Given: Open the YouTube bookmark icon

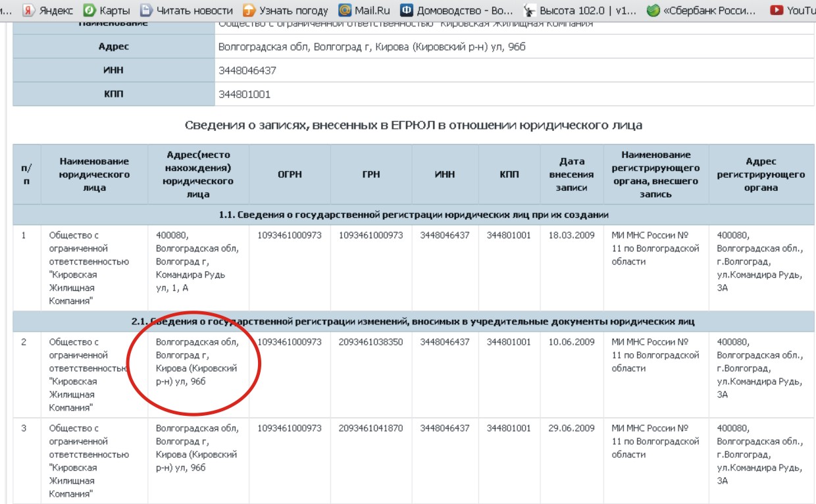Looking at the screenshot, I should pyautogui.click(x=777, y=10).
